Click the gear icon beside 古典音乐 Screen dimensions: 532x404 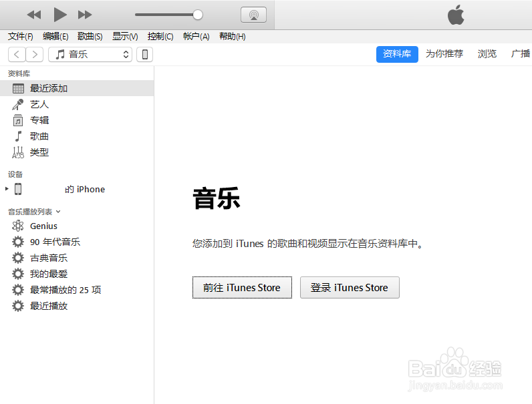pos(18,258)
